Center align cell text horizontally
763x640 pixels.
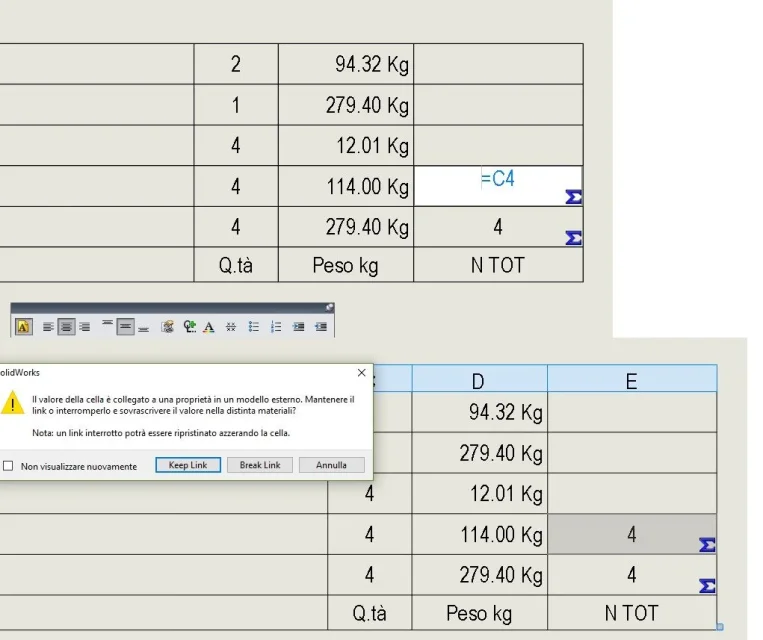(66, 327)
